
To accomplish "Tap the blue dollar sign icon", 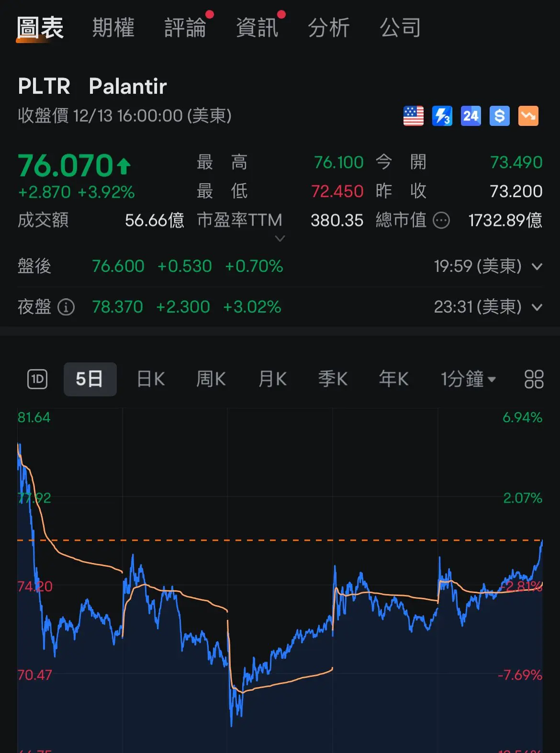I will pos(500,116).
